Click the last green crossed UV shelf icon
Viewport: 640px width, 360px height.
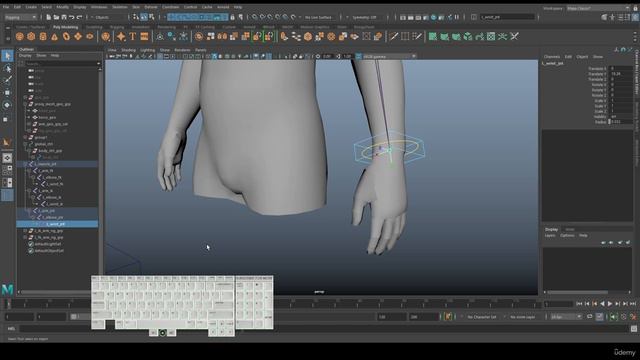click(x=514, y=37)
